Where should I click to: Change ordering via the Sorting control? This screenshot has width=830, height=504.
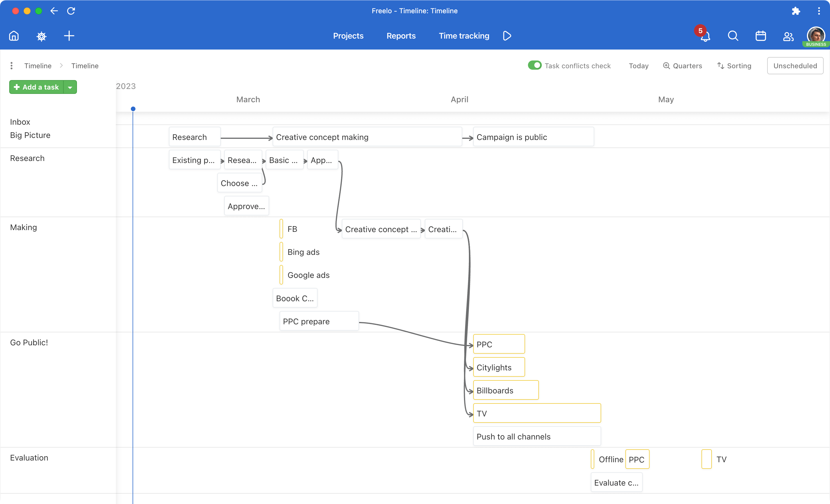[734, 66]
